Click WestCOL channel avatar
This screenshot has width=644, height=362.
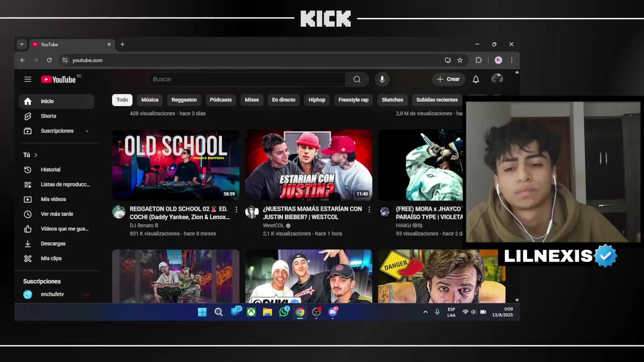pos(252,212)
